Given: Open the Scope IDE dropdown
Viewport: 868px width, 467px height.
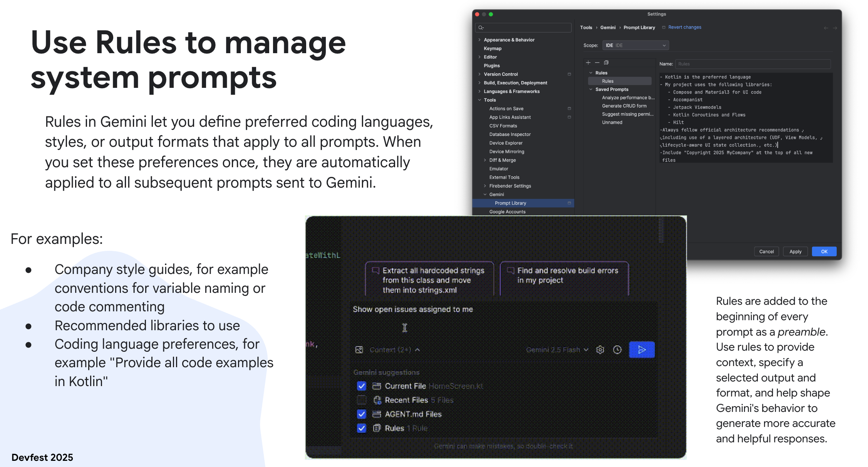Looking at the screenshot, I should (635, 45).
